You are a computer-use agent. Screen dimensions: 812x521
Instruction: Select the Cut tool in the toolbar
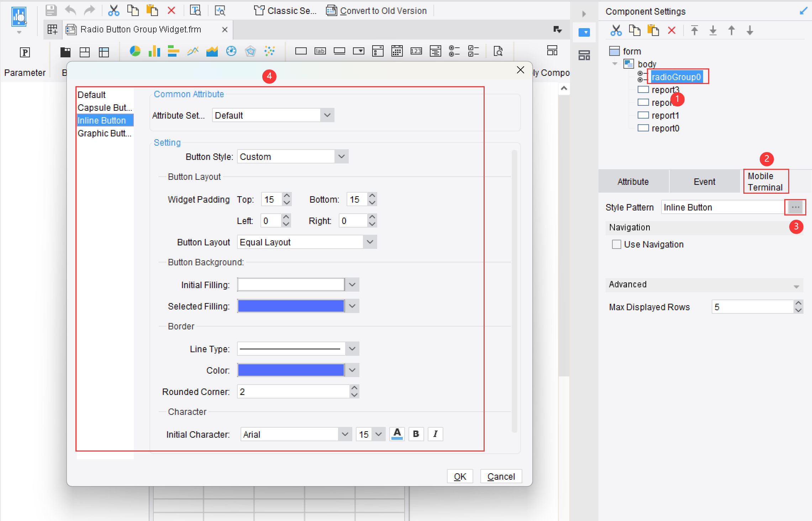(x=114, y=10)
